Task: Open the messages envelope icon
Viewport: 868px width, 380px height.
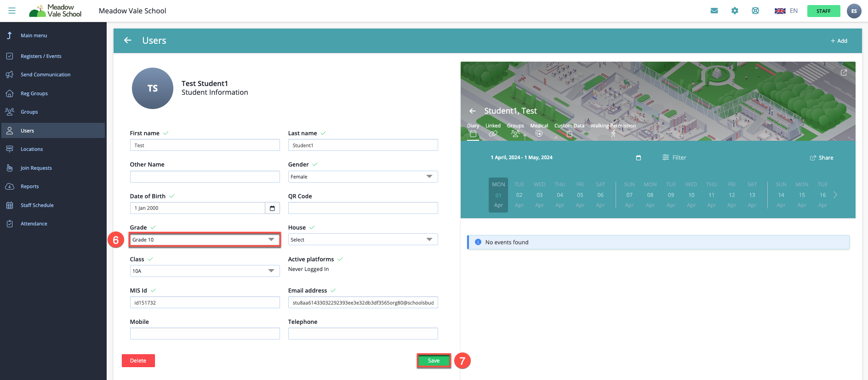Action: (x=714, y=11)
